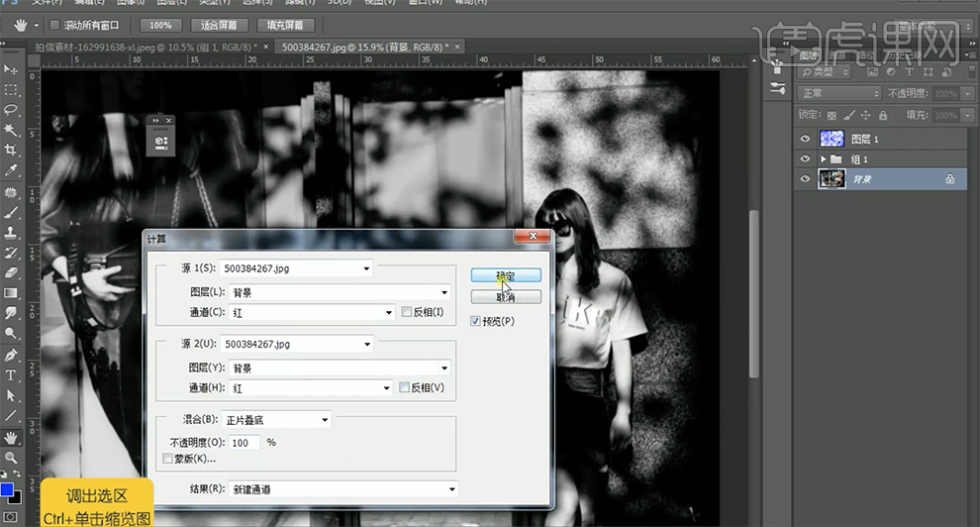Lock transparent pixels icon in Layers panel
The image size is (980, 527).
click(832, 115)
